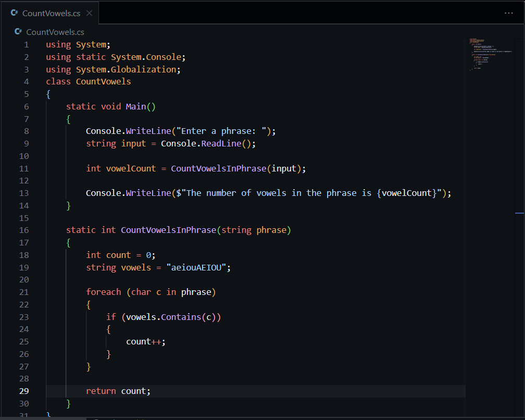Viewport: 525px width, 420px height.
Task: Click CountVowelsInPhrase in the line 16 declaration
Action: click(x=168, y=230)
